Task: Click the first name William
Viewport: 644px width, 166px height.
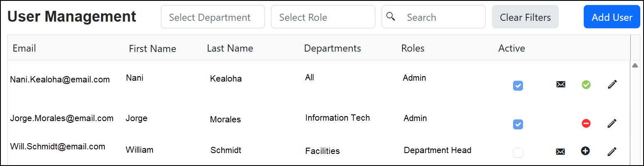Action: tap(140, 149)
